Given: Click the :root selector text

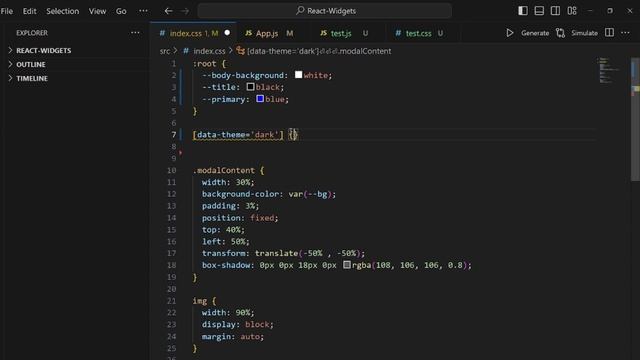Looking at the screenshot, I should point(204,64).
